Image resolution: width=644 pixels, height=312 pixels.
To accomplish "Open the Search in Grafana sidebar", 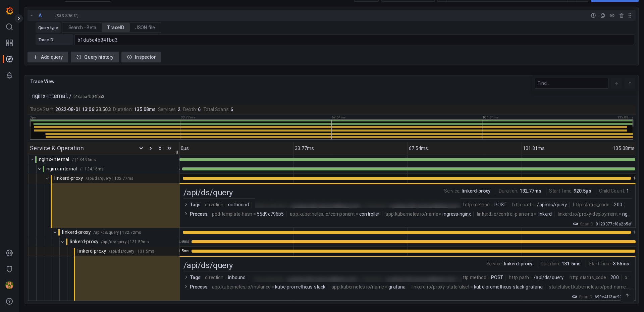I will 9,27.
